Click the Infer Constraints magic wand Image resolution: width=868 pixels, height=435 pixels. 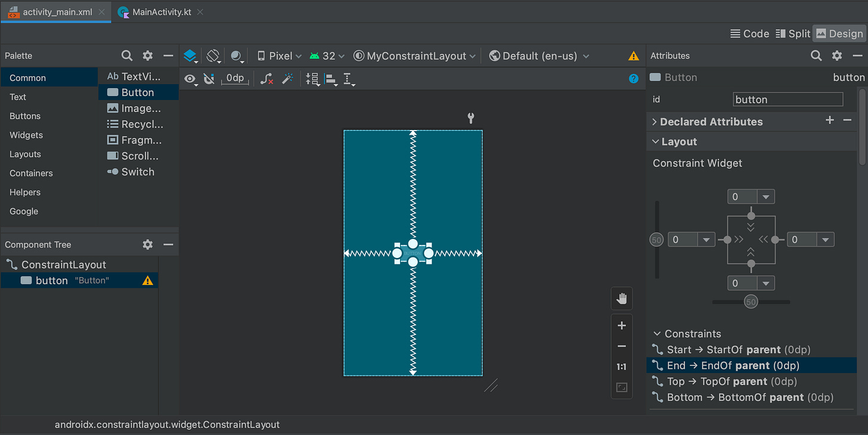pyautogui.click(x=287, y=79)
